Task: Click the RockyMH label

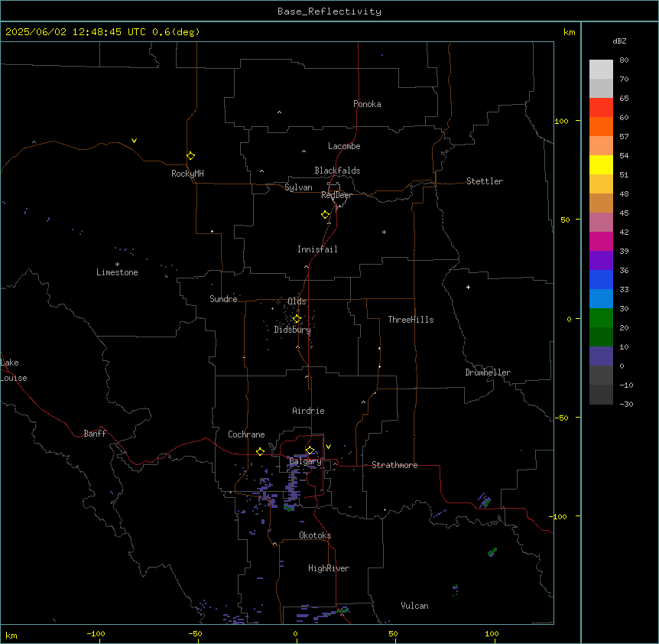Action: pyautogui.click(x=187, y=174)
